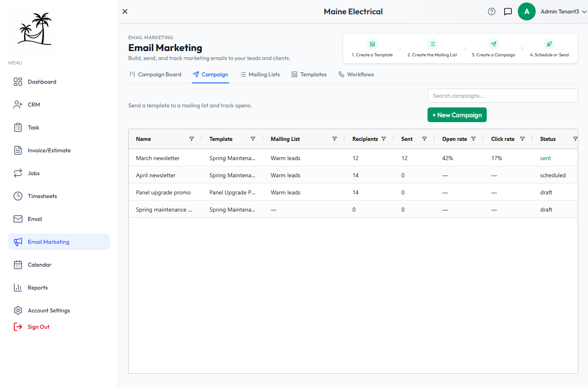Open Timesheets menu item
The width and height of the screenshot is (588, 388).
[59, 196]
